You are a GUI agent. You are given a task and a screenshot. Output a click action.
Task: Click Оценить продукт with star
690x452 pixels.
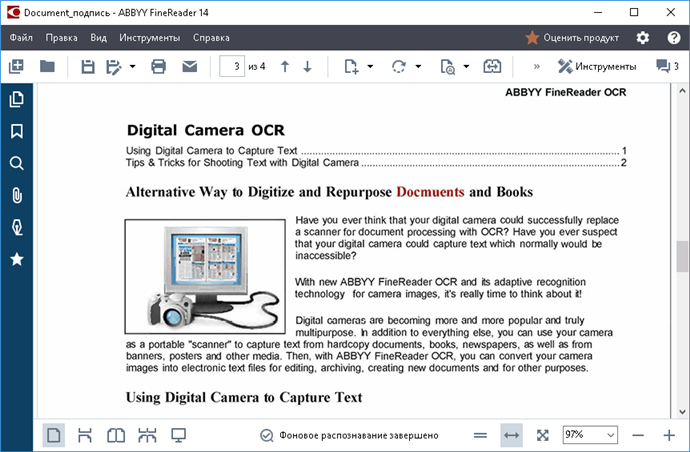[572, 38]
